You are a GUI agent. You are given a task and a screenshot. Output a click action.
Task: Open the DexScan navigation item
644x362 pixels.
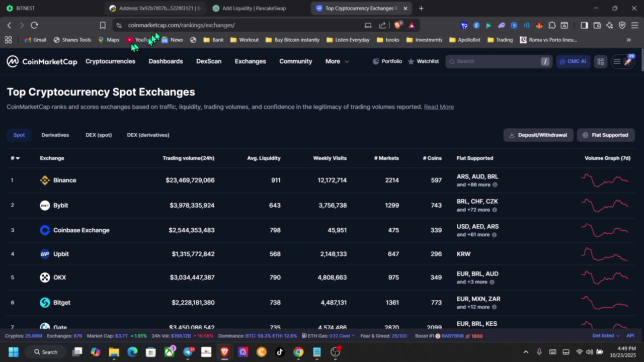(x=209, y=61)
